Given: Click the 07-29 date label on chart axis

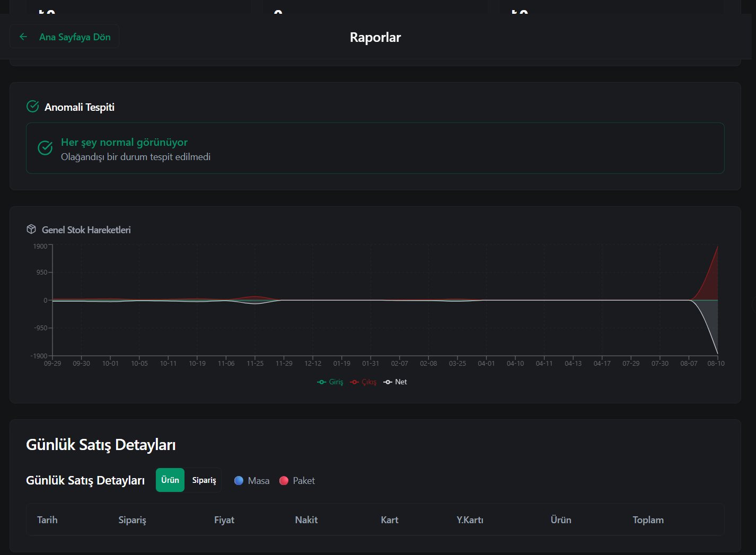Looking at the screenshot, I should pyautogui.click(x=631, y=363).
